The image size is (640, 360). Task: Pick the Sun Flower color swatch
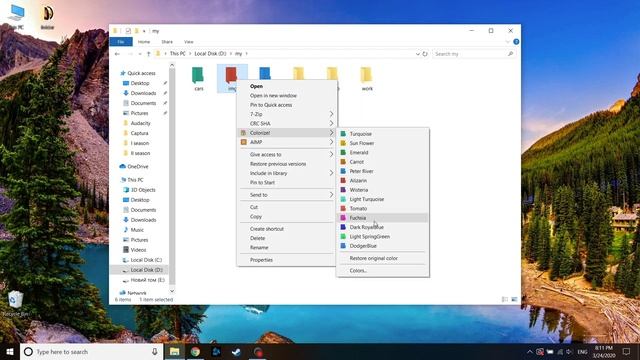click(343, 143)
